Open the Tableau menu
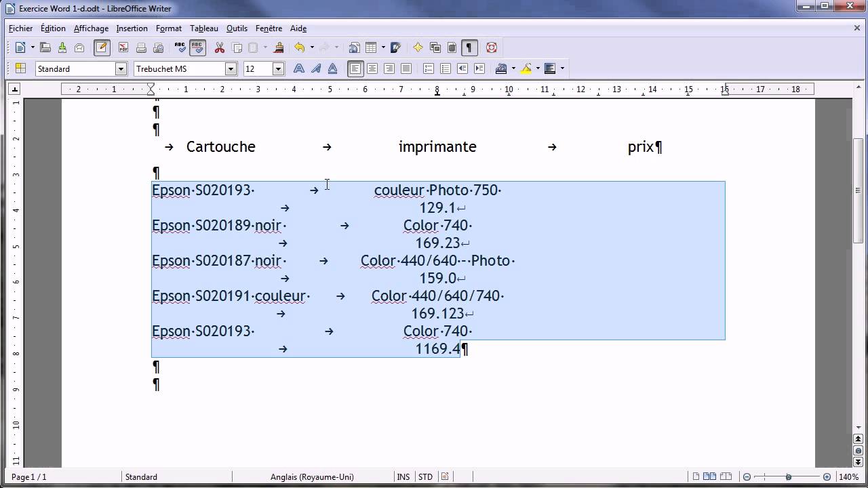868x488 pixels. tap(204, 28)
